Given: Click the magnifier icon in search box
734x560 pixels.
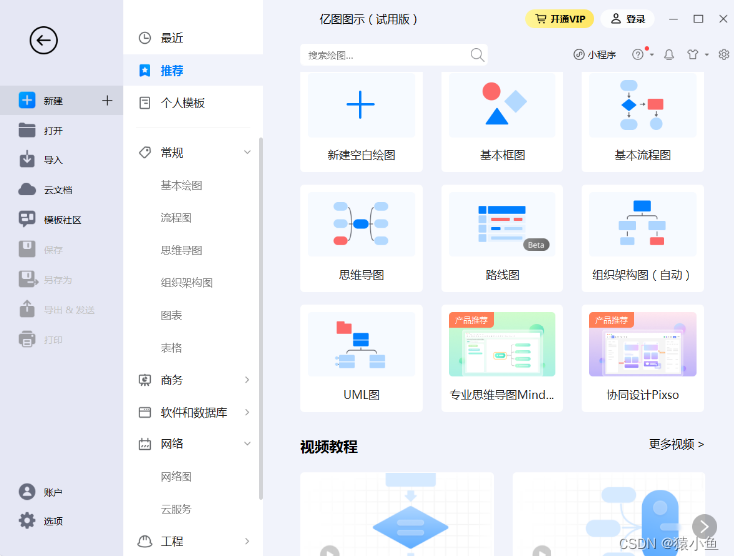Looking at the screenshot, I should (x=477, y=55).
